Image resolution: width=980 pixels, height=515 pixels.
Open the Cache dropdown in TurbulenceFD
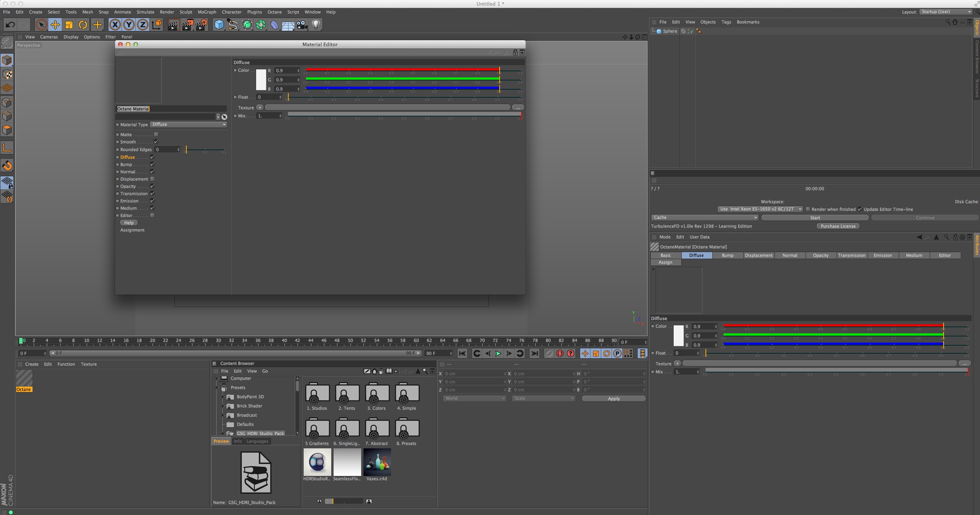704,218
